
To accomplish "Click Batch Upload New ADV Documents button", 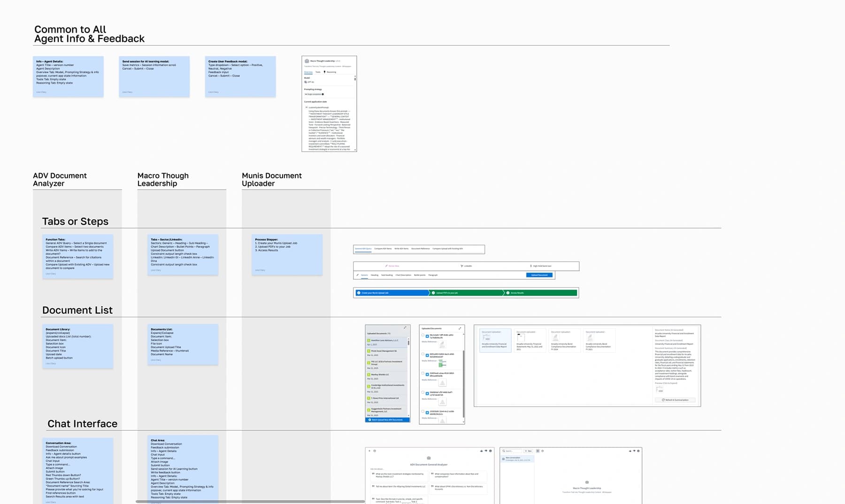I will [x=387, y=420].
